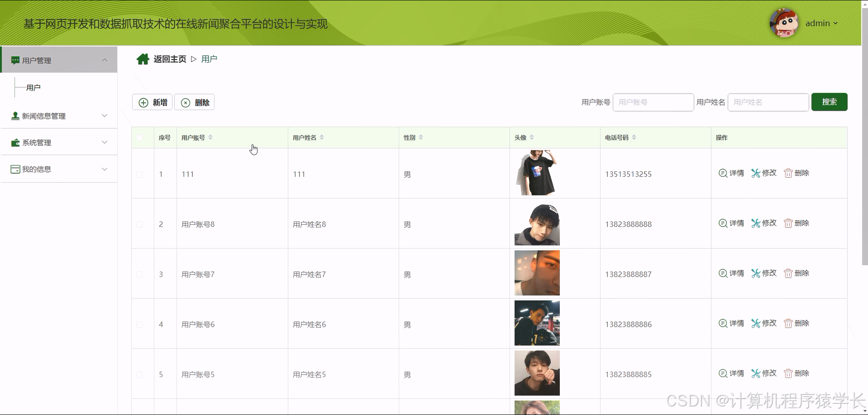Click the 系统管理 briefcase icon
The height and width of the screenshot is (415, 868).
(x=15, y=142)
